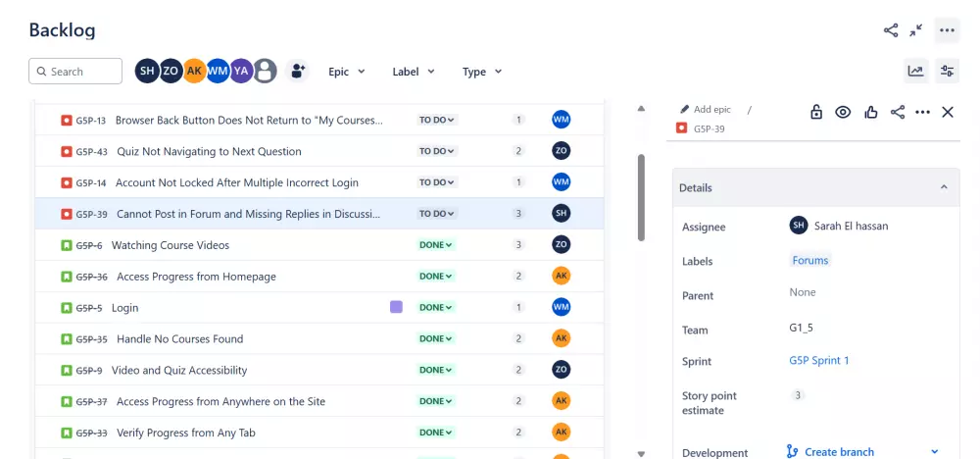The height and width of the screenshot is (459, 980).
Task: Click the AK avatar on G5P-36 row
Action: point(562,276)
